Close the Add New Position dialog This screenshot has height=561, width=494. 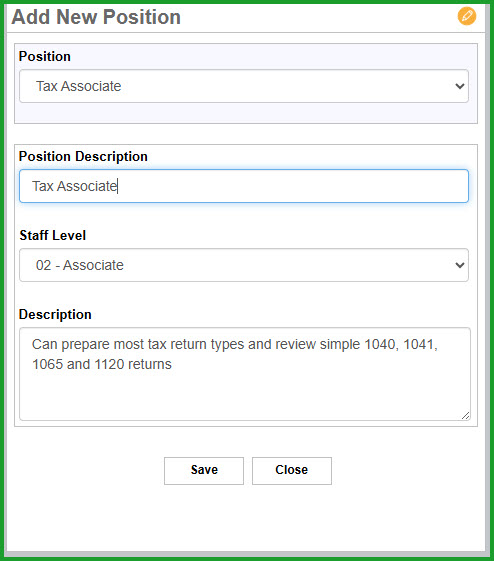point(292,471)
